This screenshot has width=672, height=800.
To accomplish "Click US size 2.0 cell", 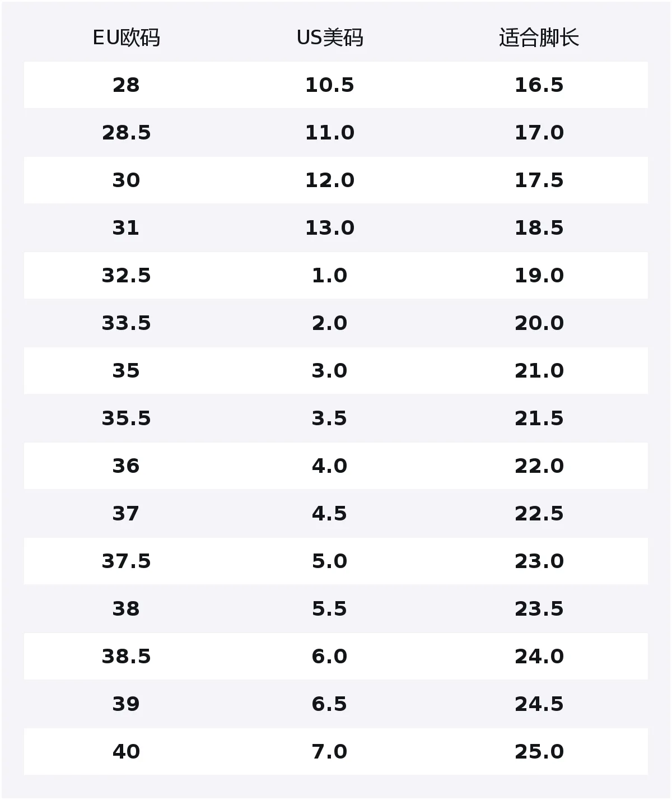I will tap(330, 323).
